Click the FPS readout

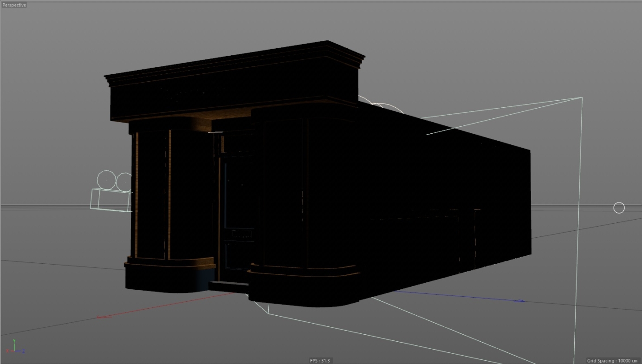[x=320, y=361]
